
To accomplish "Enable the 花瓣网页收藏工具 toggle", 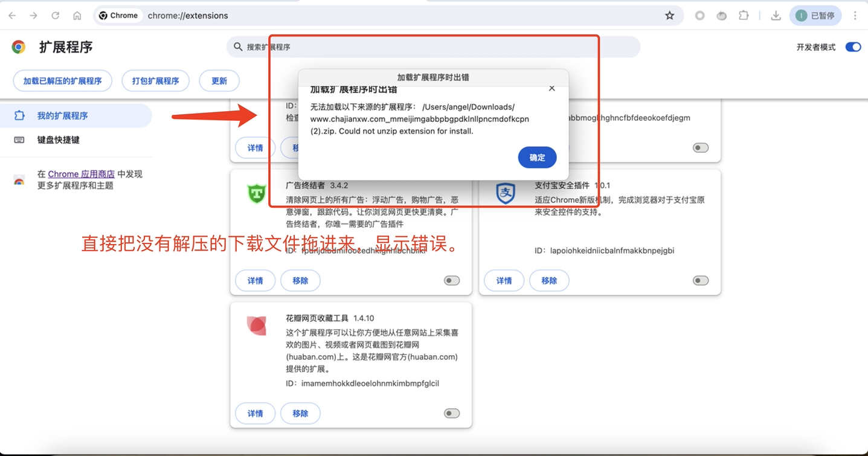I will point(452,414).
